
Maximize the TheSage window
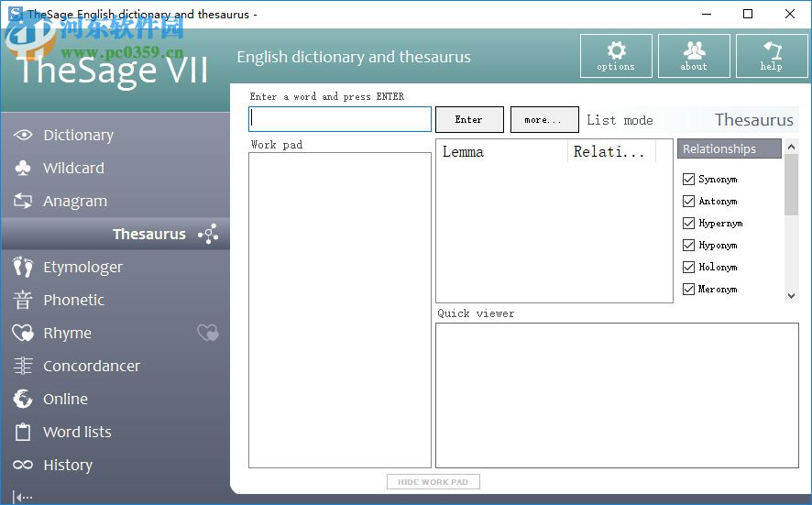click(x=748, y=14)
